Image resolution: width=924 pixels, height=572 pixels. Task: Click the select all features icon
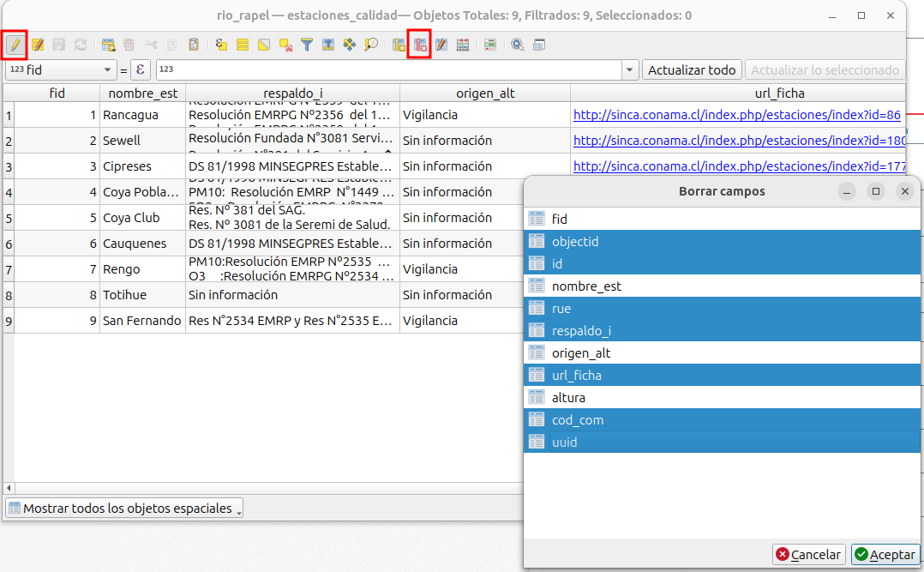point(243,45)
